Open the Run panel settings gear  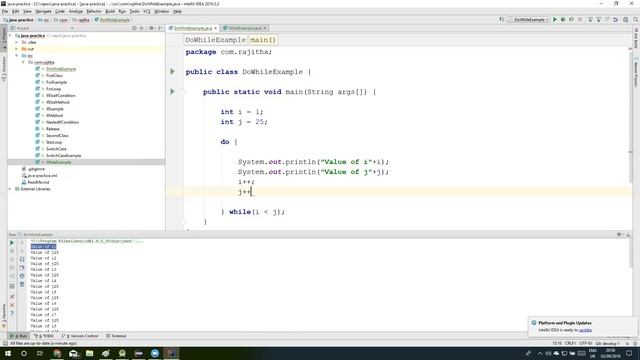pyautogui.click(x=620, y=234)
